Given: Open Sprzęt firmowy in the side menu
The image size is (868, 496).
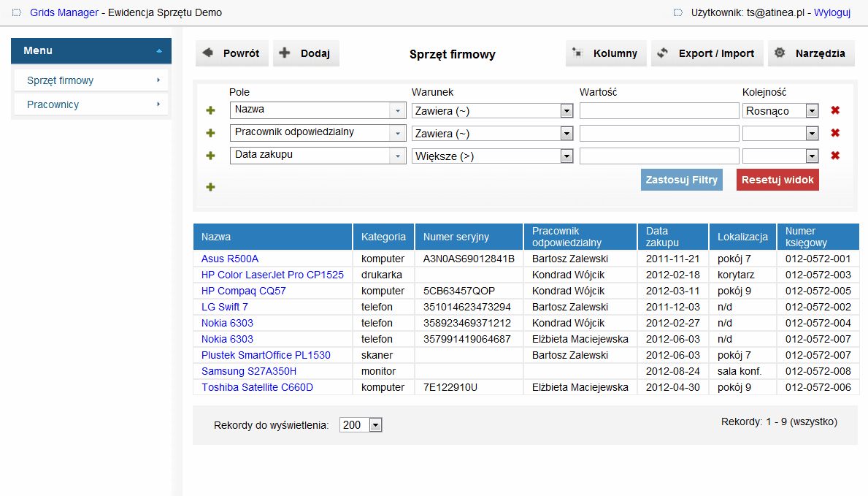Looking at the screenshot, I should click(91, 80).
